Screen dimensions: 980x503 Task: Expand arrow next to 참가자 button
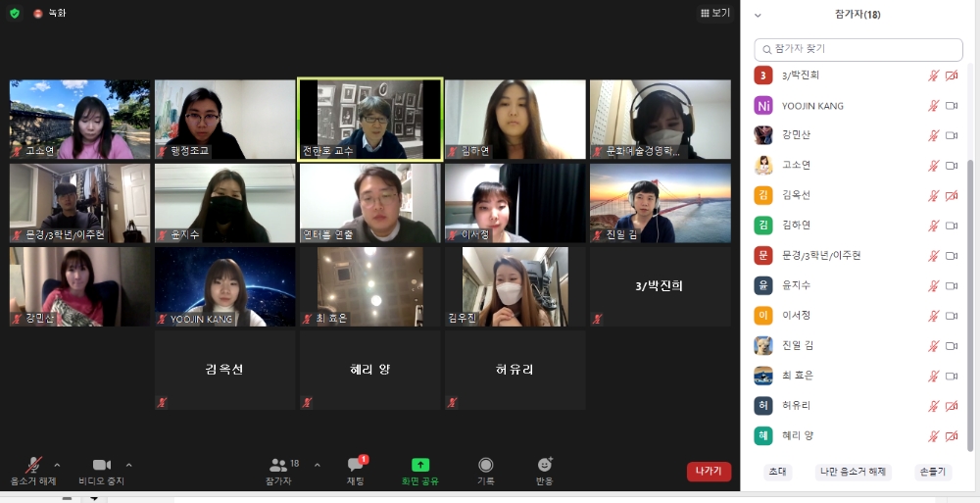(x=317, y=465)
